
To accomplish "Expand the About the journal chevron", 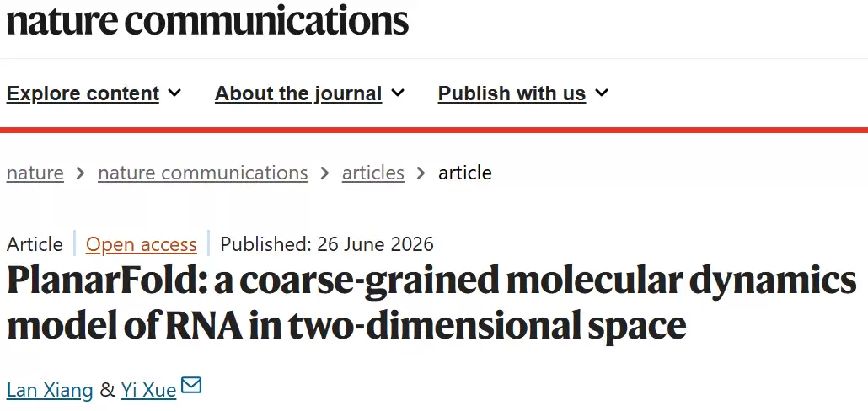I will (x=398, y=93).
